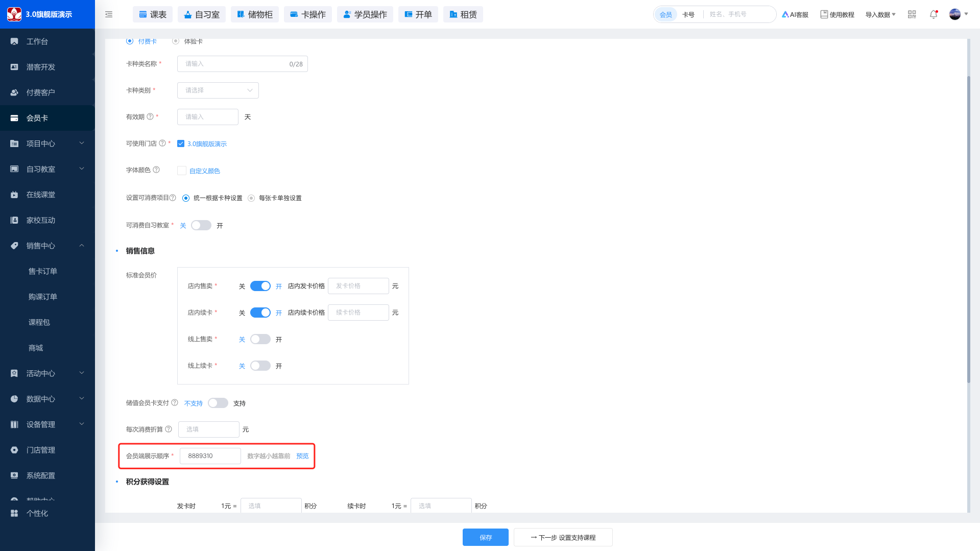Toggle the 店内售卖 switch off
This screenshot has height=551, width=980.
click(260, 286)
